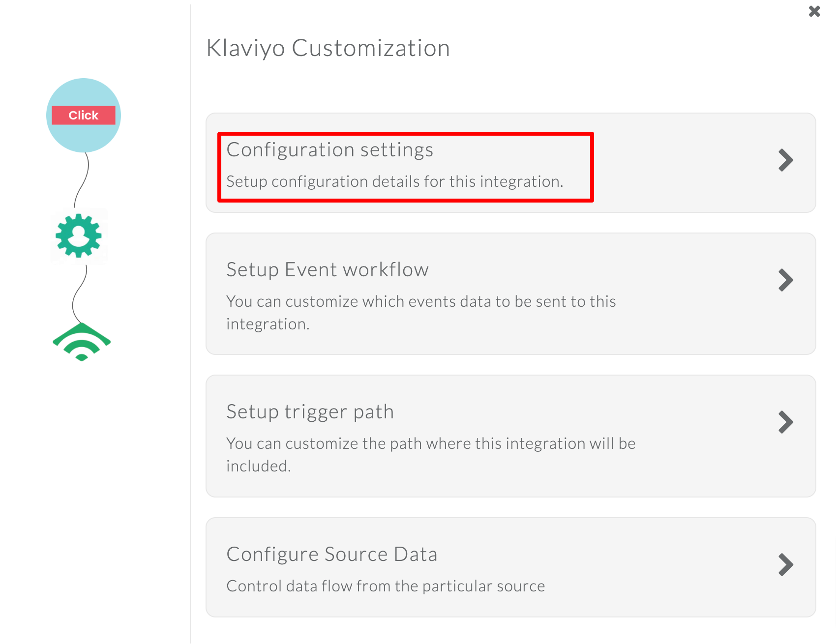Screen dimensions: 836x644
Task: Click Setup trigger path
Action: coord(310,412)
